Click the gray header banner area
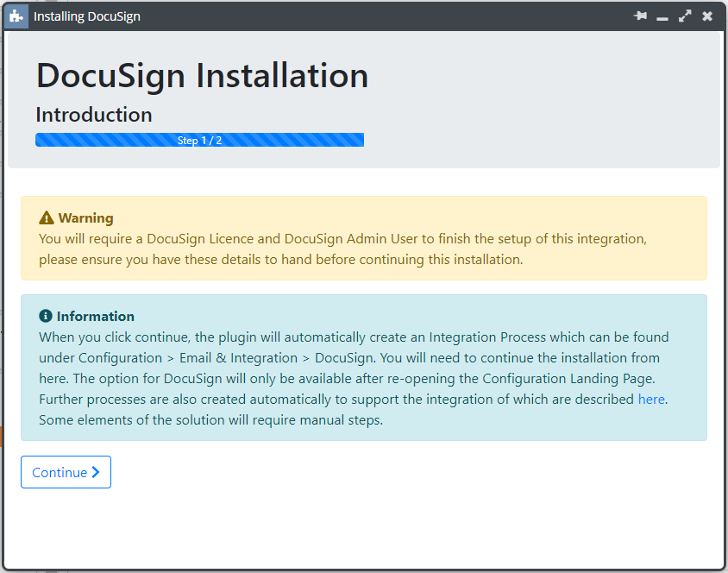This screenshot has height=573, width=728. [364, 100]
